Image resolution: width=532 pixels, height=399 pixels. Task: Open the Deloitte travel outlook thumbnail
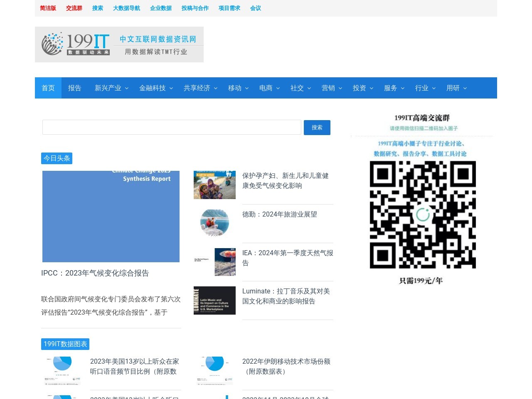[x=214, y=223]
